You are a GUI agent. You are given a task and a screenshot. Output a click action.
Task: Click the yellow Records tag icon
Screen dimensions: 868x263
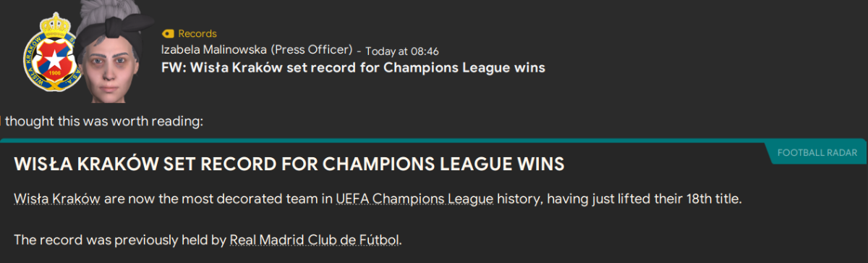point(168,33)
